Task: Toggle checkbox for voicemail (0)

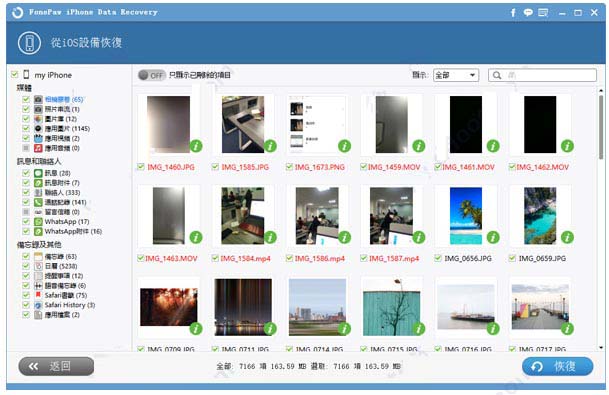Action: 26,212
